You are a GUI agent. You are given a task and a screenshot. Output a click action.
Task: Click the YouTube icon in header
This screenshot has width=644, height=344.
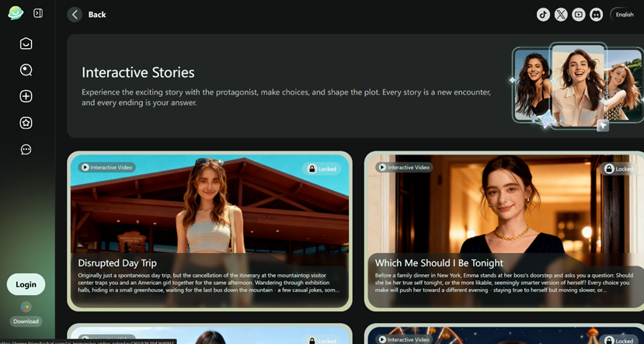pos(579,15)
